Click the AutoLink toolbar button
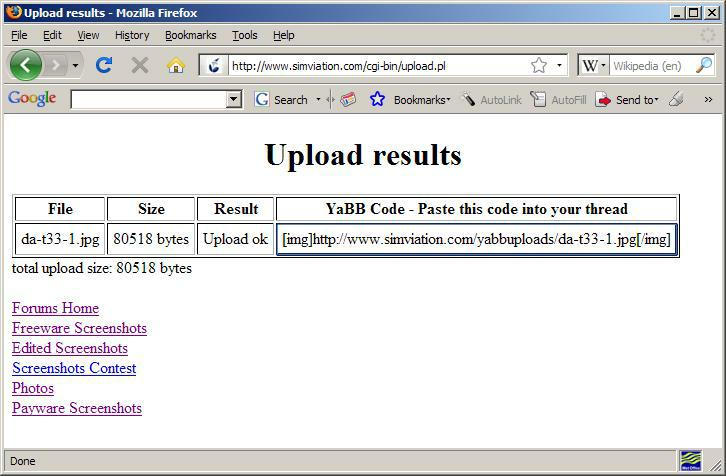The height and width of the screenshot is (476, 726). [492, 100]
